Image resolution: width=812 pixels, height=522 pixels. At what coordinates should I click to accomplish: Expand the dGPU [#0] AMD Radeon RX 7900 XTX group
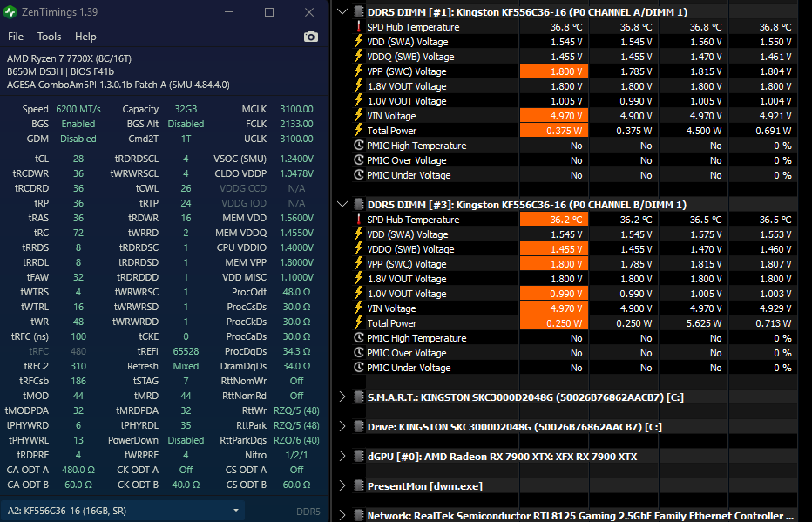coord(342,457)
